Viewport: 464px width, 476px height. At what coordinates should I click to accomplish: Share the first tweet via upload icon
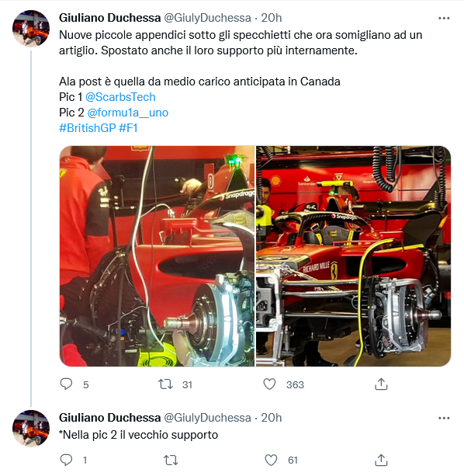[381, 384]
